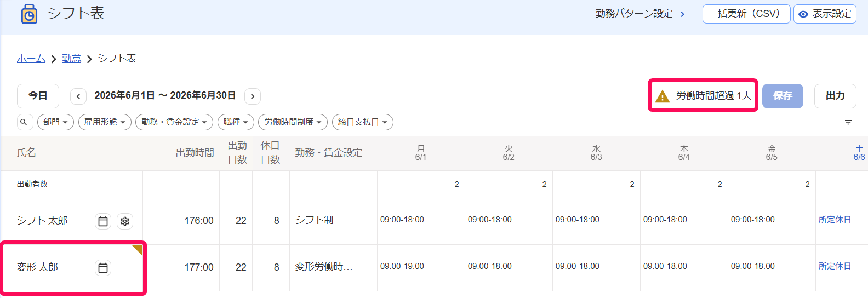Viewport: 868px width, 298px height.
Task: Go to ホーム breadcrumb link
Action: [x=31, y=59]
